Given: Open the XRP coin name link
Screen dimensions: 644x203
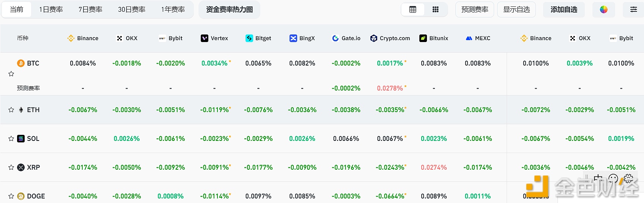Looking at the screenshot, I should tap(33, 167).
